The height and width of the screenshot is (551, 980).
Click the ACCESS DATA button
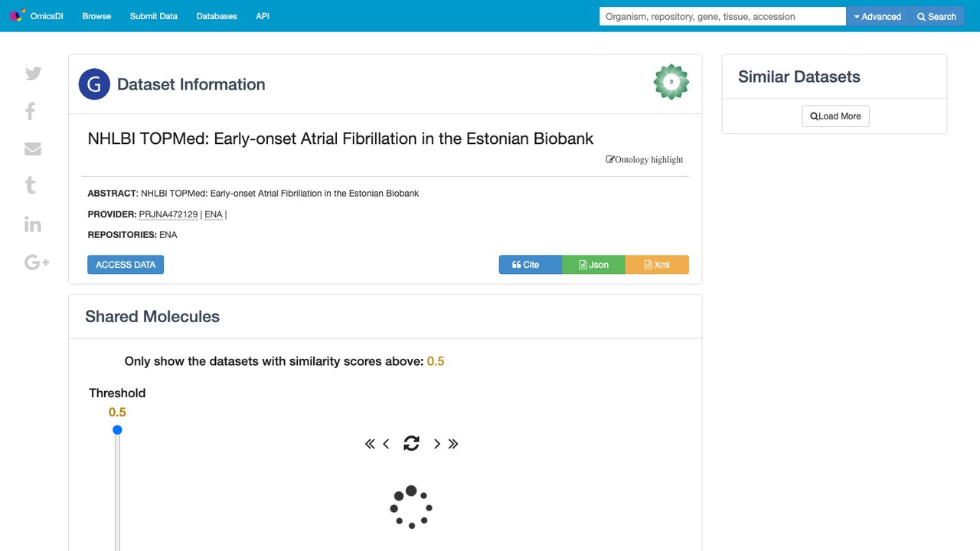tap(126, 265)
